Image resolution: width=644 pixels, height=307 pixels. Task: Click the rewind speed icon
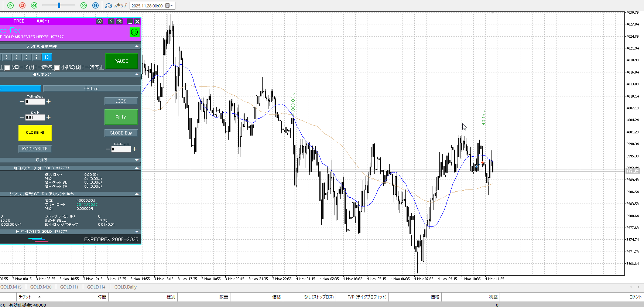[34, 6]
